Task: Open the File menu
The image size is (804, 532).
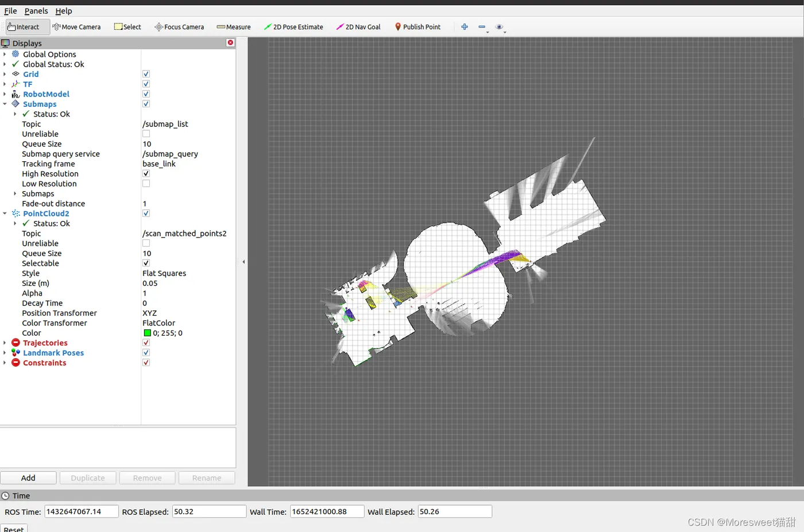Action: [10, 11]
